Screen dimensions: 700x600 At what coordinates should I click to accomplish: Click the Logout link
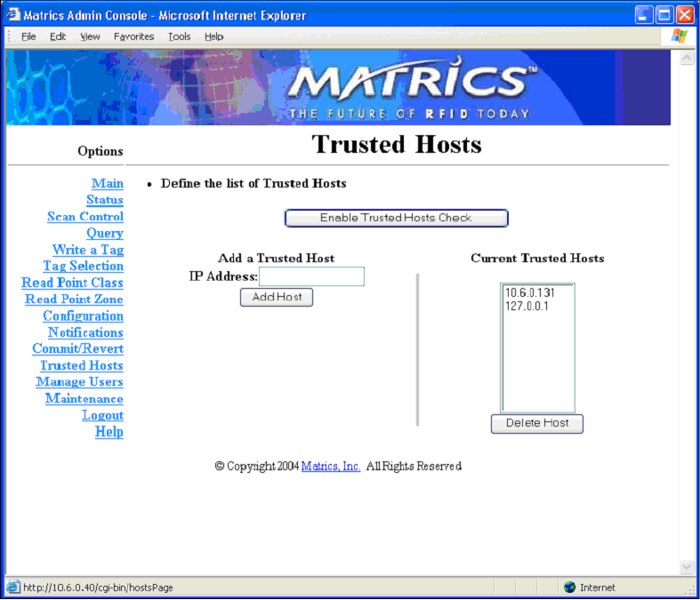pos(102,416)
